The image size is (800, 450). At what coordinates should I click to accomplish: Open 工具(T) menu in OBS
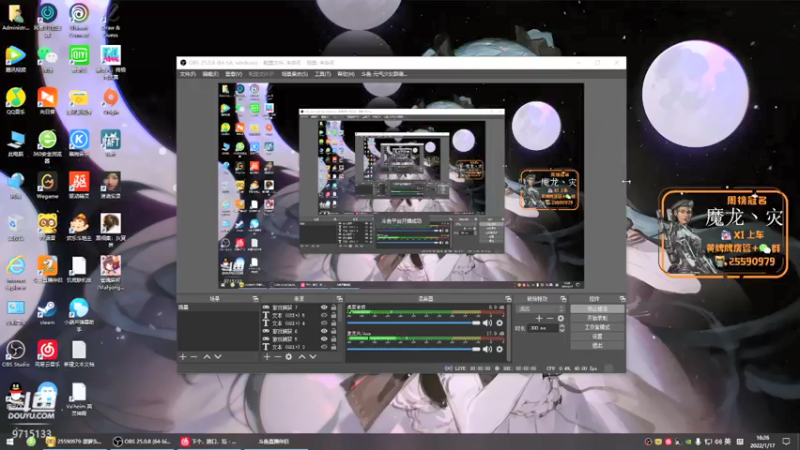point(322,74)
